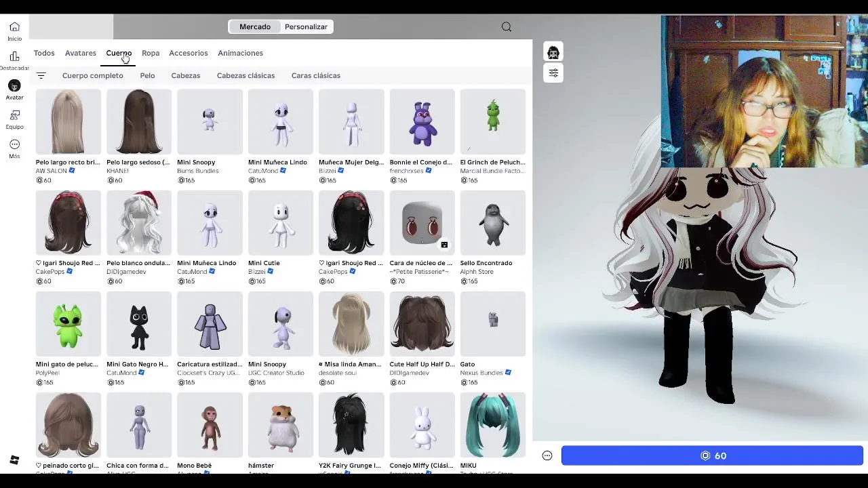
Task: Open Conejo Miffy white rabbit item
Action: [x=422, y=425]
